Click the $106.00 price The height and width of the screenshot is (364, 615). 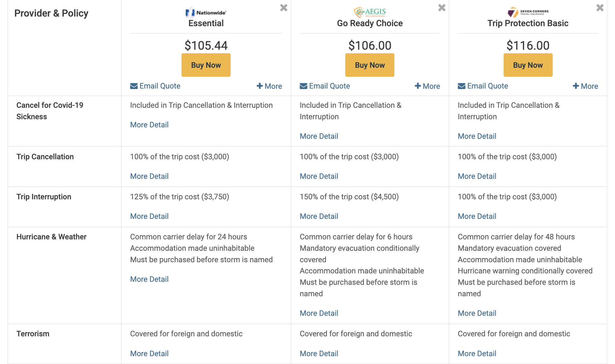coord(370,45)
